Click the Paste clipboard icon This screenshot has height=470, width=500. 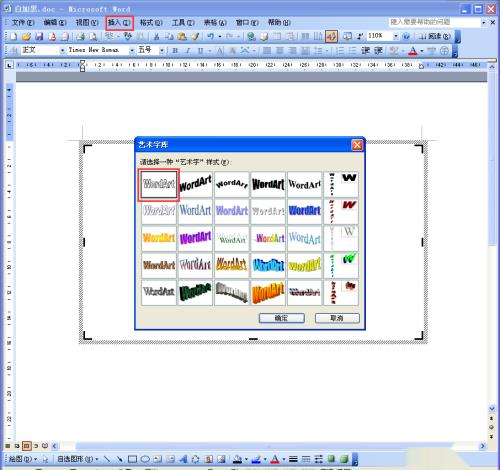[x=182, y=36]
